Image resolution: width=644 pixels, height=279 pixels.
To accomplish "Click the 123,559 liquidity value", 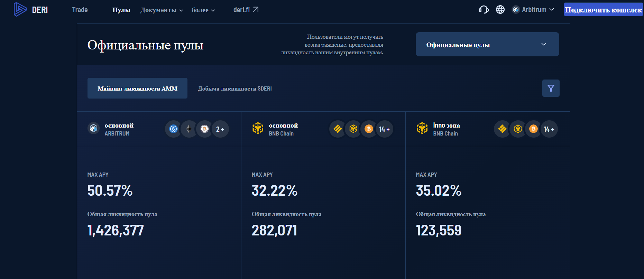I will [439, 231].
